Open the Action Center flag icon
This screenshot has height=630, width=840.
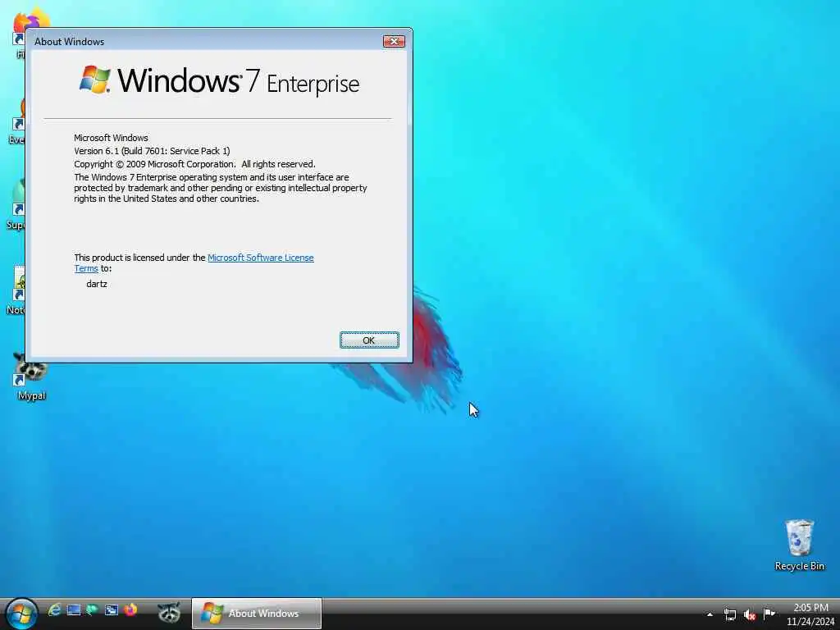click(769, 614)
